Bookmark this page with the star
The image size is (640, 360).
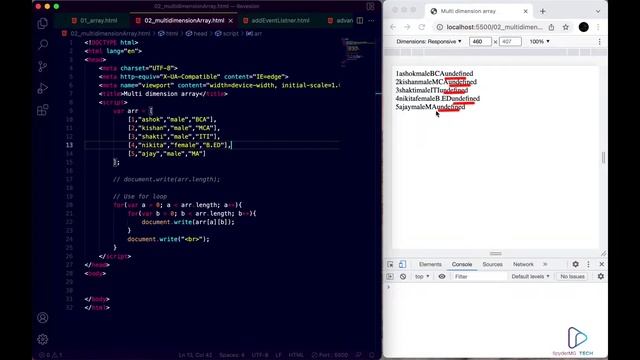565,27
